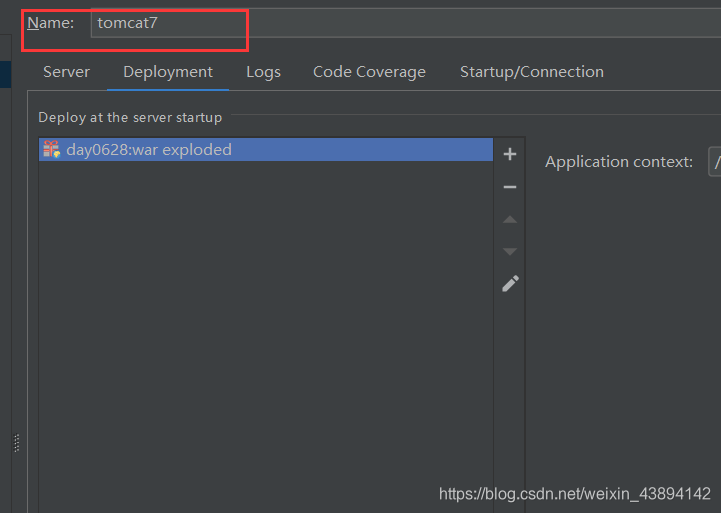The height and width of the screenshot is (513, 721).
Task: Move artifact down with the down arrow
Action: 510,251
